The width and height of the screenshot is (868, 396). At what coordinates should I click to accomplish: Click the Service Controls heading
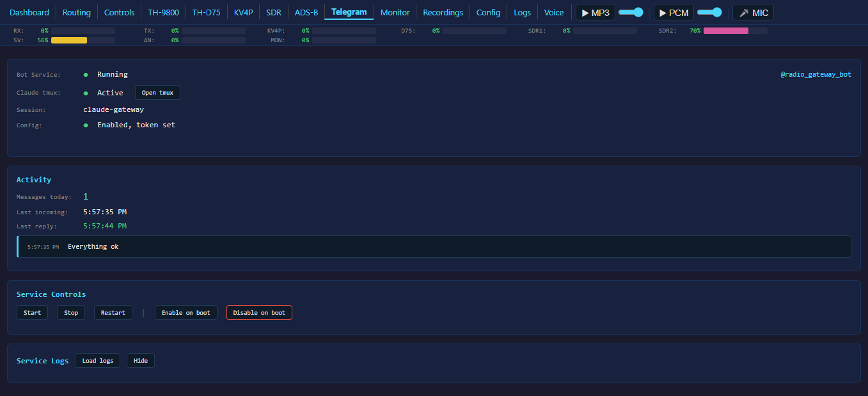point(51,294)
